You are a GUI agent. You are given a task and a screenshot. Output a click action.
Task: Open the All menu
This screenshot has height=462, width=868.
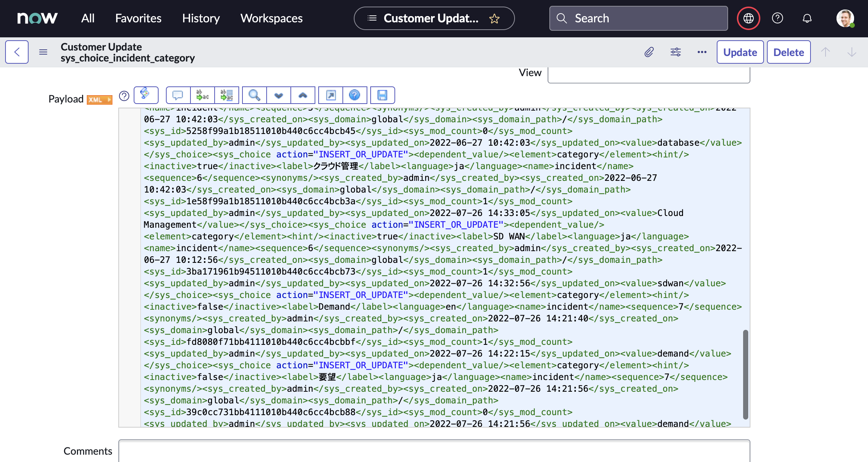point(88,18)
